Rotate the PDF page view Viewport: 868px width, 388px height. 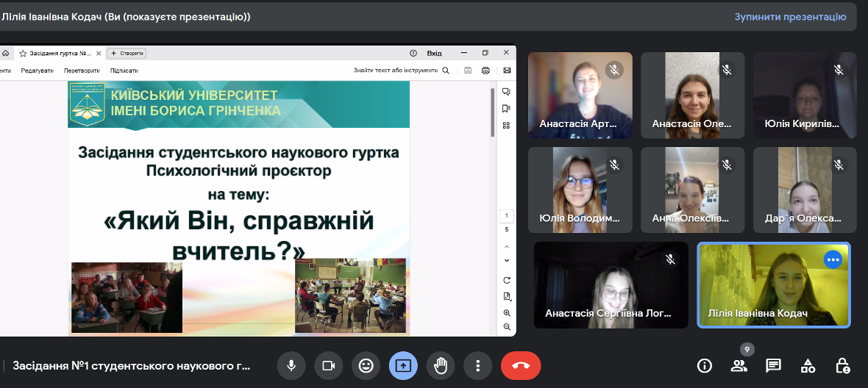pos(506,280)
